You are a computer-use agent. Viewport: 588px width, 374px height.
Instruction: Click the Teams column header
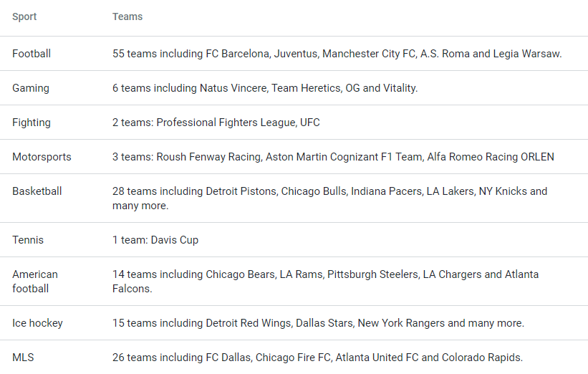click(x=127, y=16)
